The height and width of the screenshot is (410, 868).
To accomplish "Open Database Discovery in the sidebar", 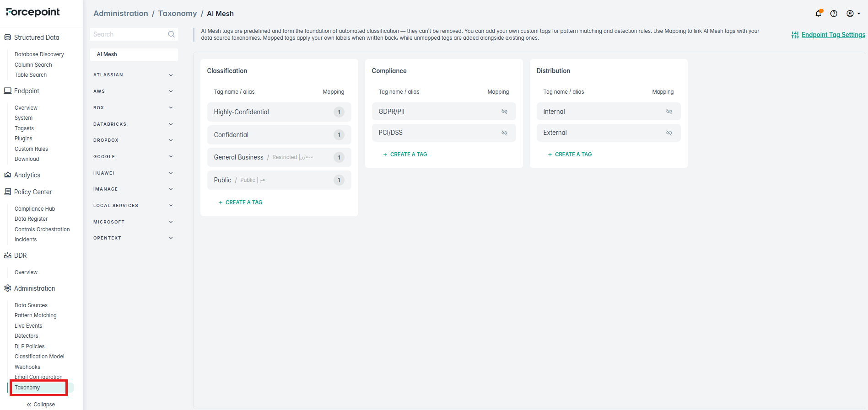I will click(x=39, y=54).
